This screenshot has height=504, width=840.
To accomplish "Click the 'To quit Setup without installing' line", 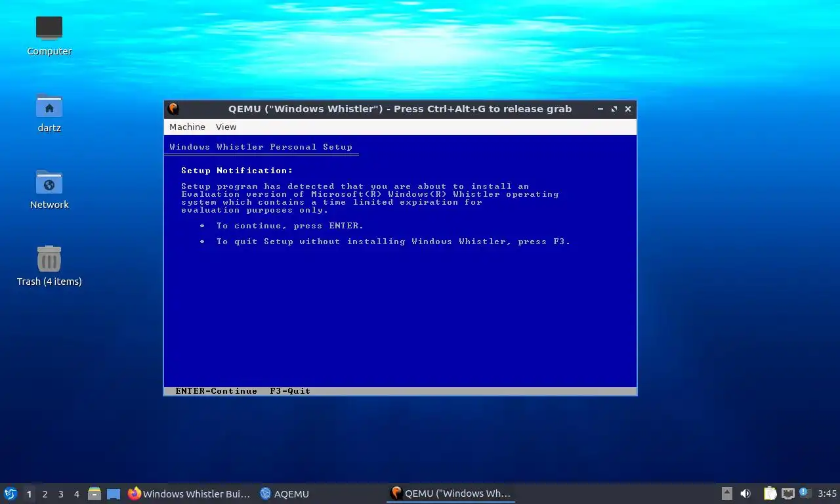I will 393,241.
